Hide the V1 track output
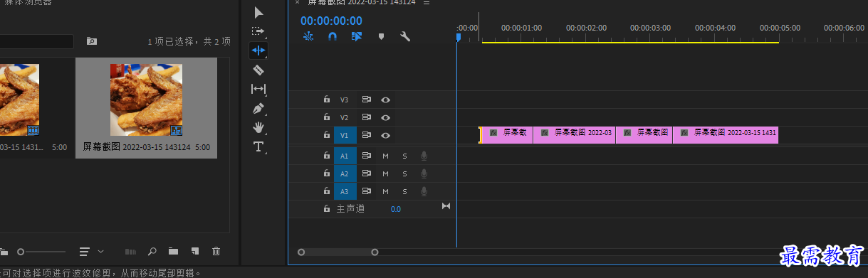The width and height of the screenshot is (868, 278). [x=385, y=135]
